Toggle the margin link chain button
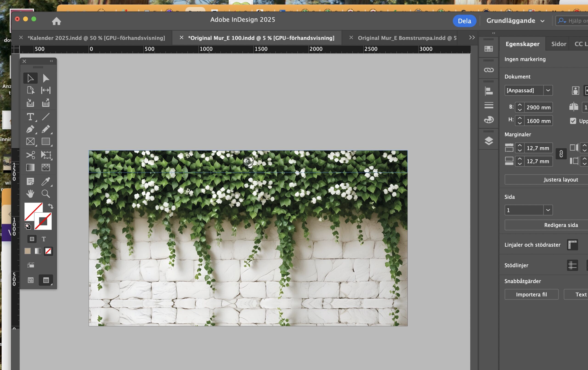This screenshot has width=588, height=370. (x=561, y=154)
